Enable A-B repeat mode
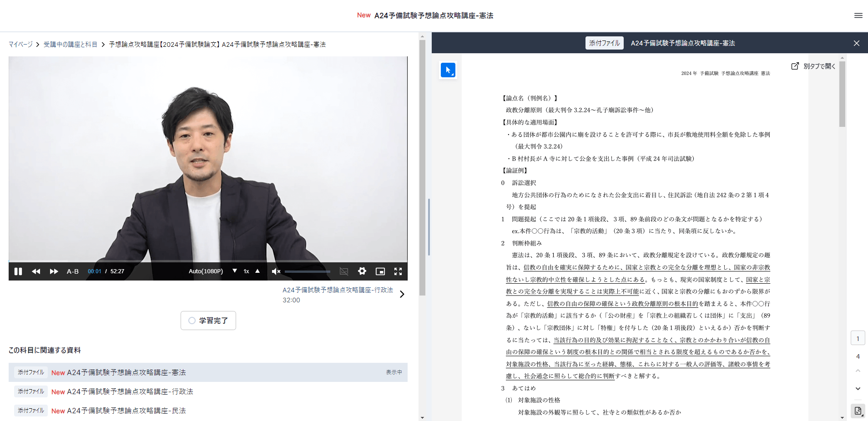Screen dimensions: 868x421 coord(73,271)
